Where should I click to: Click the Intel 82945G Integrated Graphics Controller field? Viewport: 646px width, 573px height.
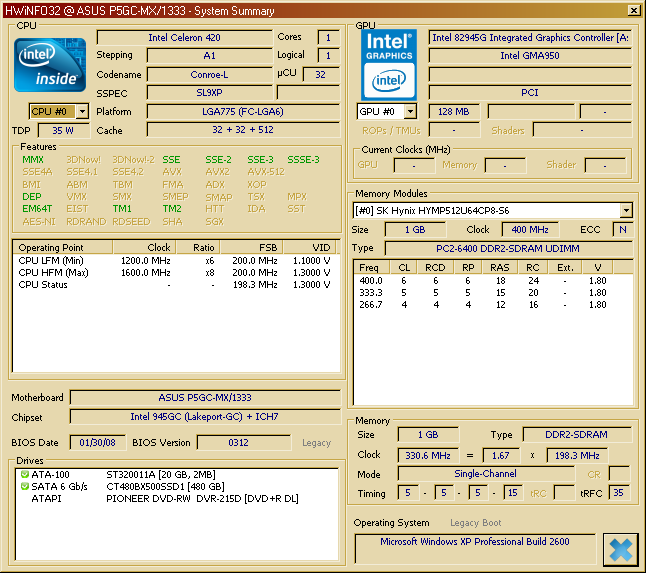click(530, 37)
